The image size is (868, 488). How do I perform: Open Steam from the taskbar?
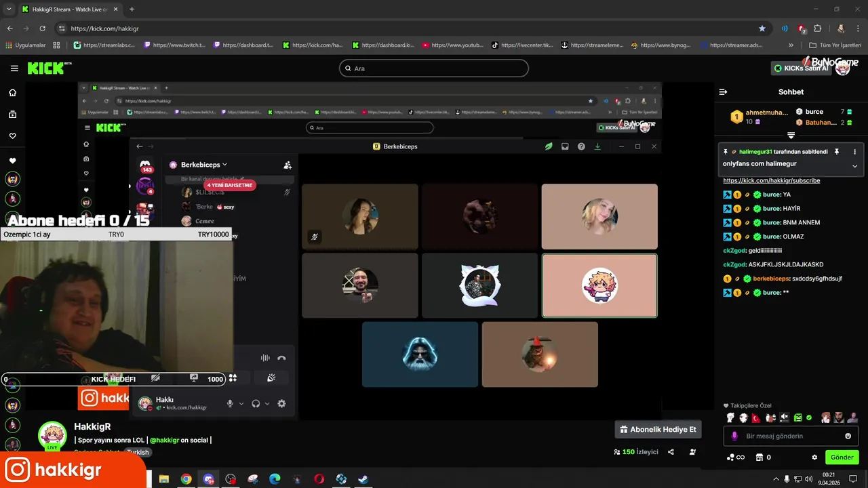(x=363, y=479)
